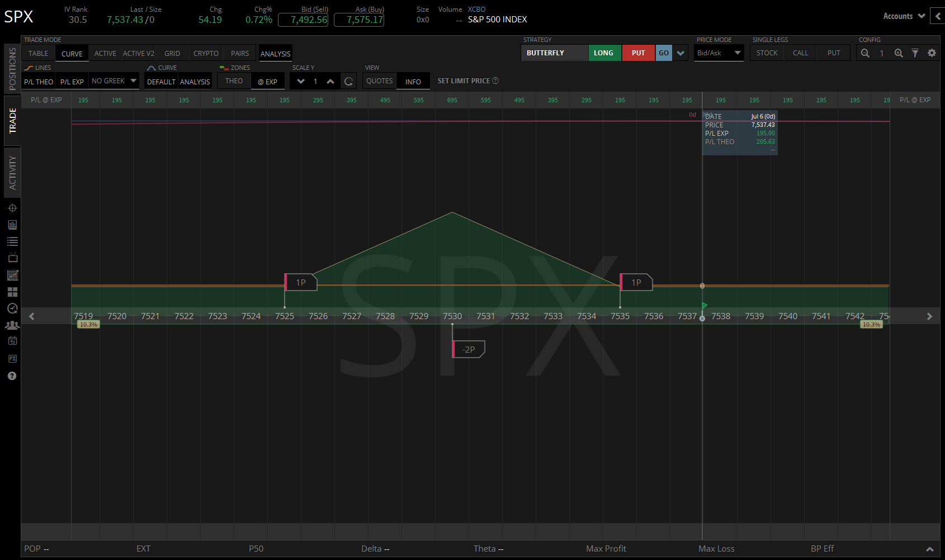Click the green current price flag marker

click(x=705, y=305)
